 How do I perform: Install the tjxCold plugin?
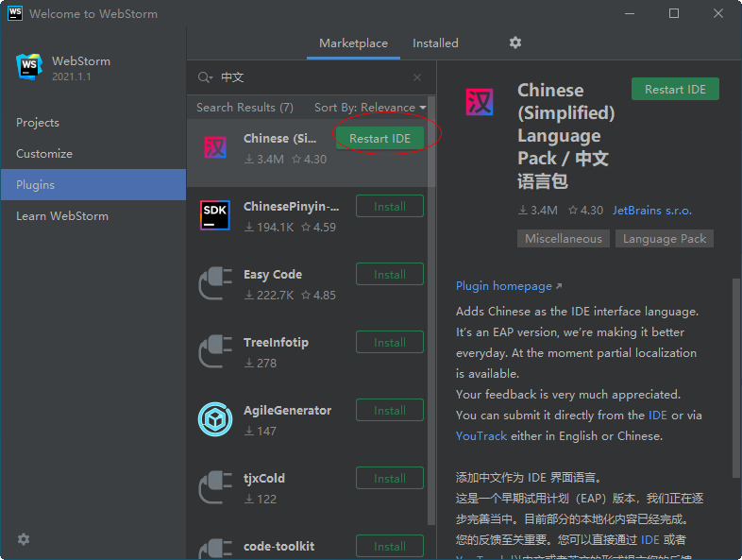(390, 478)
